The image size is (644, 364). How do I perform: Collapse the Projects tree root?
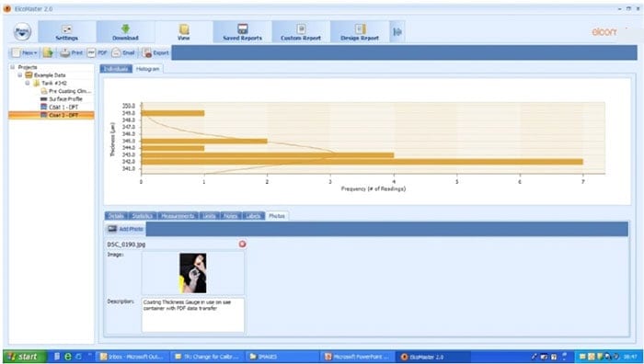tap(12, 67)
